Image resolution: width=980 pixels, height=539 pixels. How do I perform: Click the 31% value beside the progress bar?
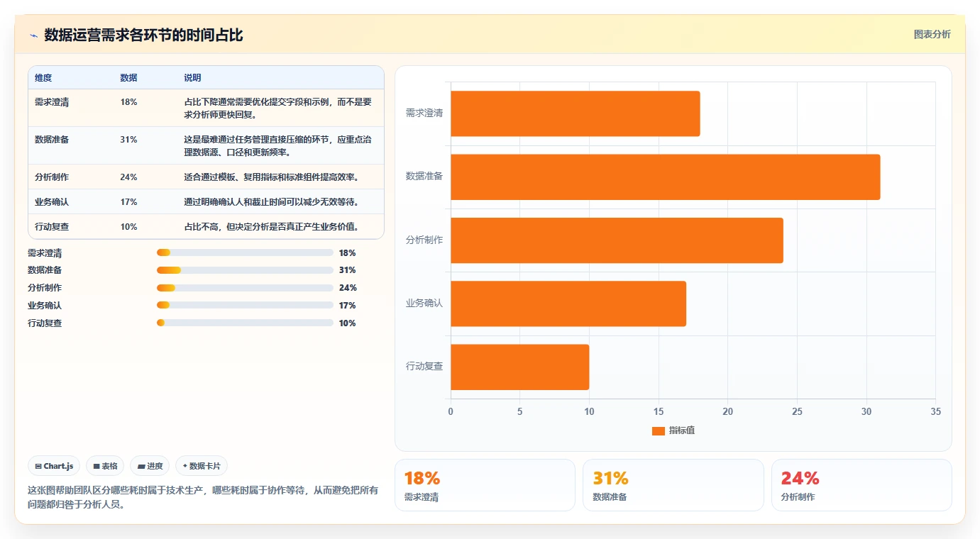[347, 270]
